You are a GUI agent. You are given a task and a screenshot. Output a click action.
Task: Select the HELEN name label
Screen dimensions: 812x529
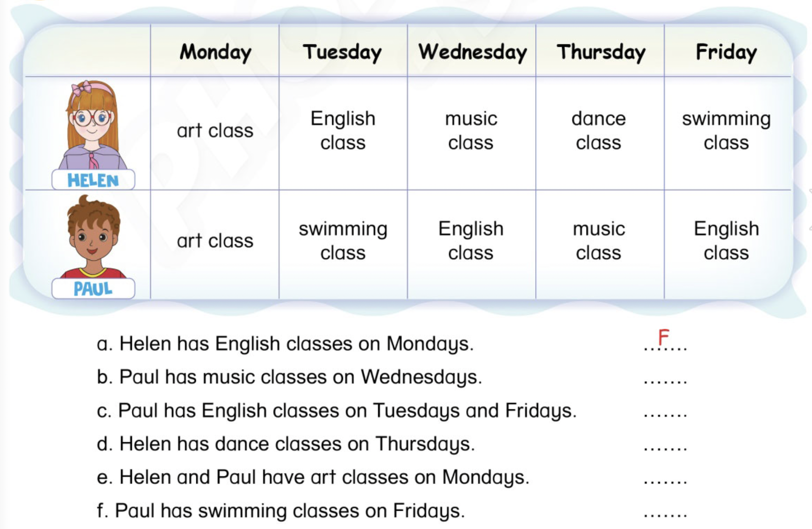pyautogui.click(x=93, y=180)
